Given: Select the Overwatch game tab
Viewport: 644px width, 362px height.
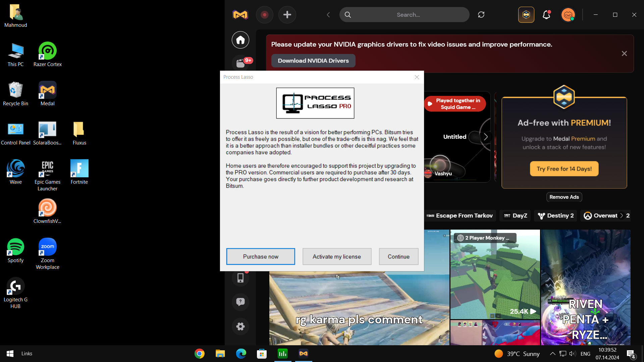Looking at the screenshot, I should [600, 216].
